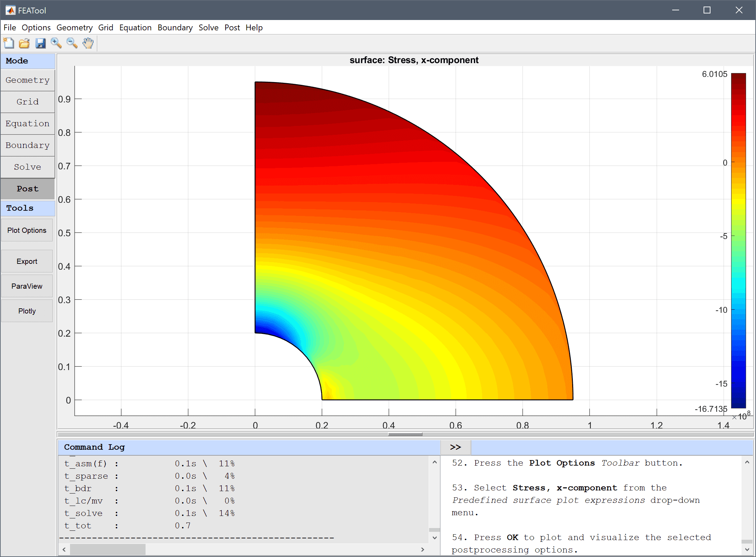
Task: Click the 't_bdr' row in Command Log
Action: (149, 488)
